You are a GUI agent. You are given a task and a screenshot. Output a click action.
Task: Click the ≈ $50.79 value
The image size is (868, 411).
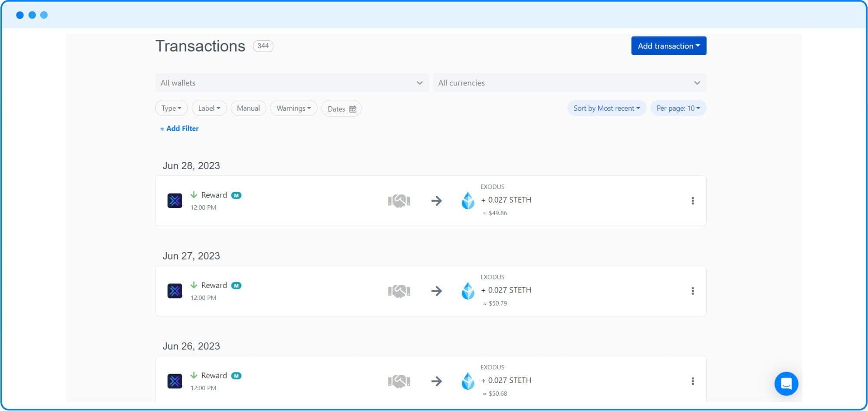(x=495, y=303)
